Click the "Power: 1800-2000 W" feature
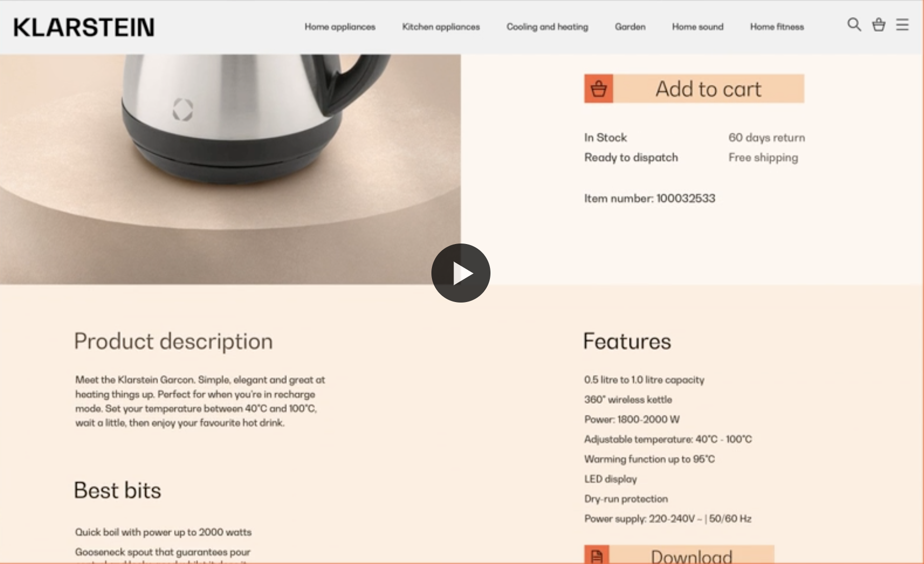Viewport: 924px width, 564px height. coord(632,420)
